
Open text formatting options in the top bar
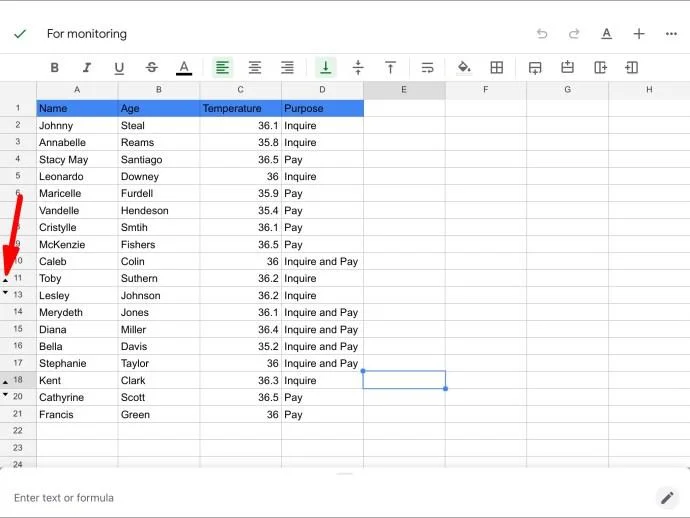tap(606, 34)
